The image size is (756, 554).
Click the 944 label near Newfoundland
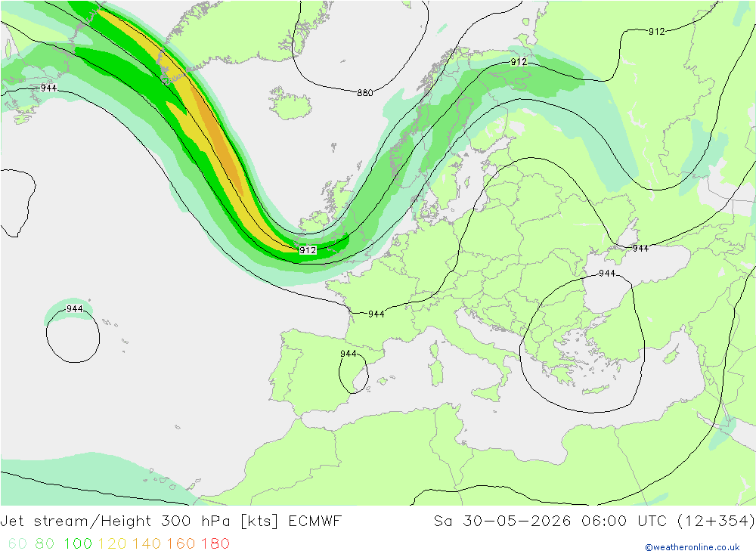48,88
